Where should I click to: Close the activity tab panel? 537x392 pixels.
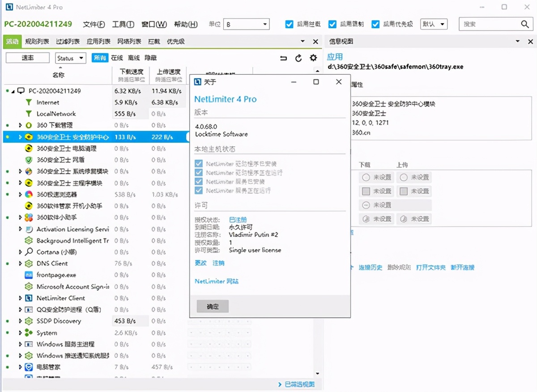point(315,42)
